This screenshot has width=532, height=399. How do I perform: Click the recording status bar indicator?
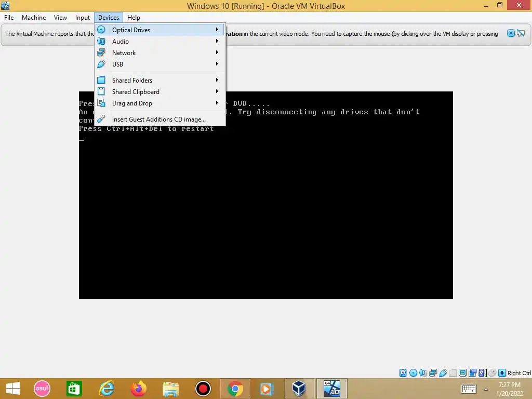[x=472, y=373]
